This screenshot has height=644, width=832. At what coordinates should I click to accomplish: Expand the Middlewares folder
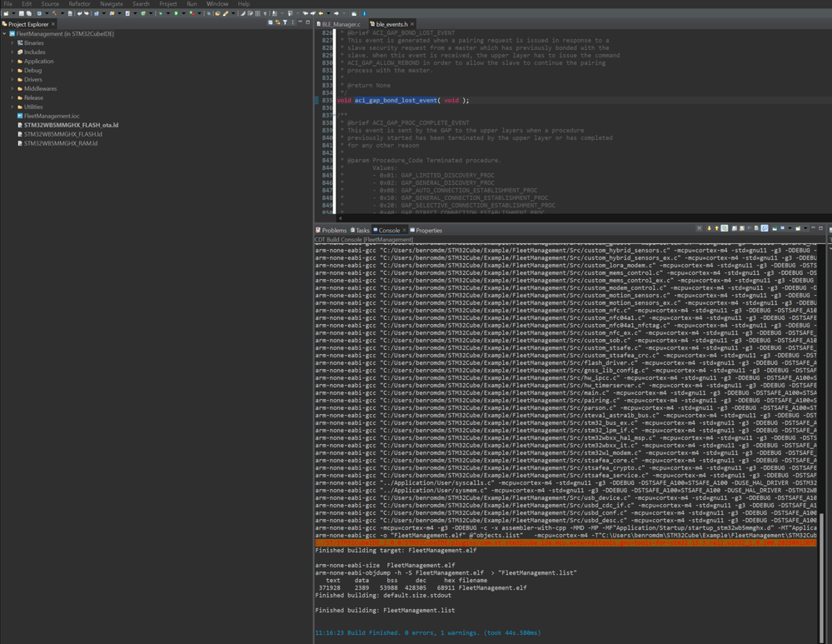click(12, 88)
